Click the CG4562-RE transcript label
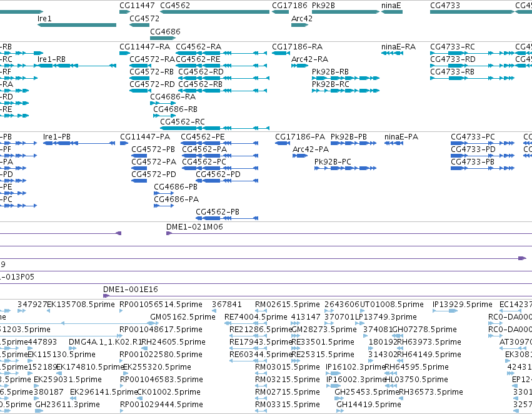This screenshot has height=414, width=532. tap(198, 59)
